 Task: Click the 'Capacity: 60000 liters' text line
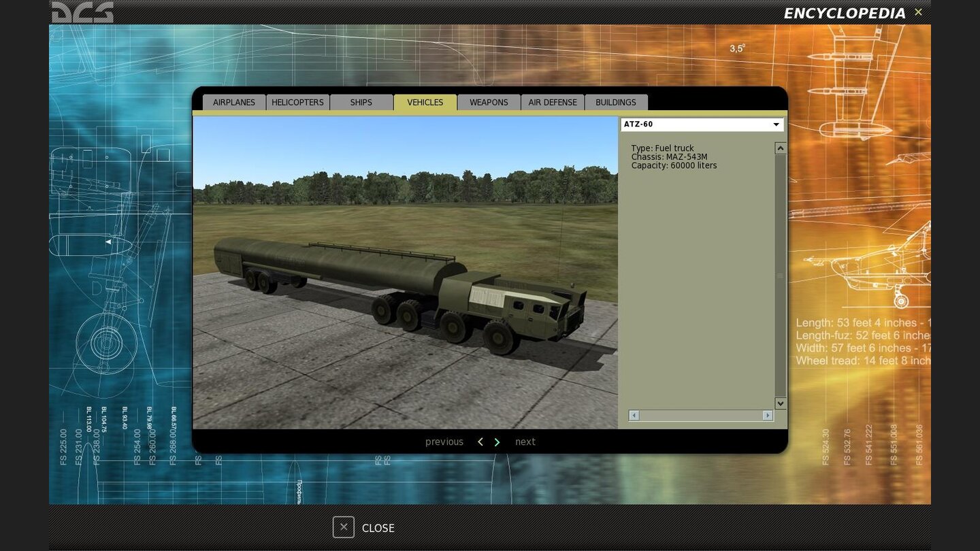[x=674, y=166]
